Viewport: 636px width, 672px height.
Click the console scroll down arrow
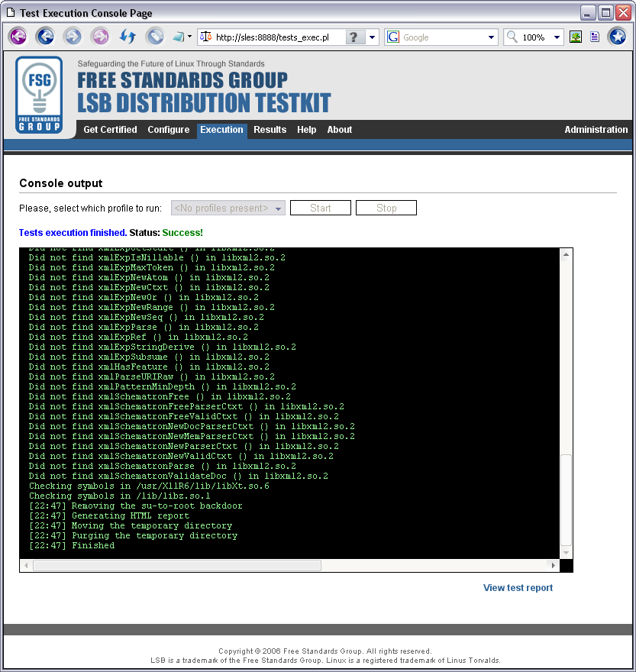[x=566, y=553]
